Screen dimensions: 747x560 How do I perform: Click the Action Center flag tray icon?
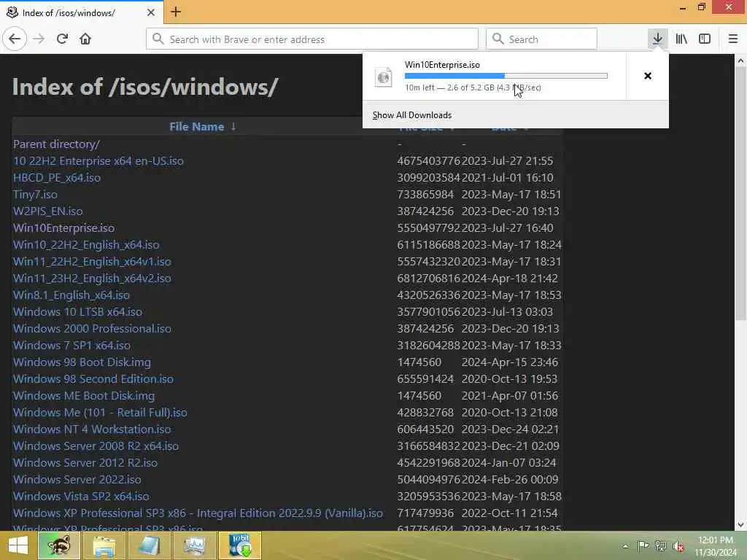point(643,545)
